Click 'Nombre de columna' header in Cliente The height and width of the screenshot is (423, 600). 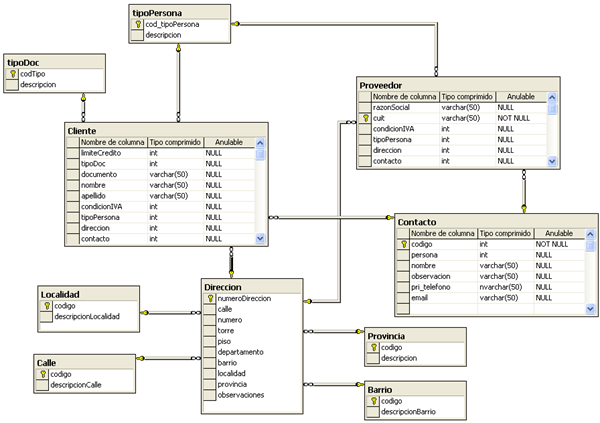(x=112, y=142)
